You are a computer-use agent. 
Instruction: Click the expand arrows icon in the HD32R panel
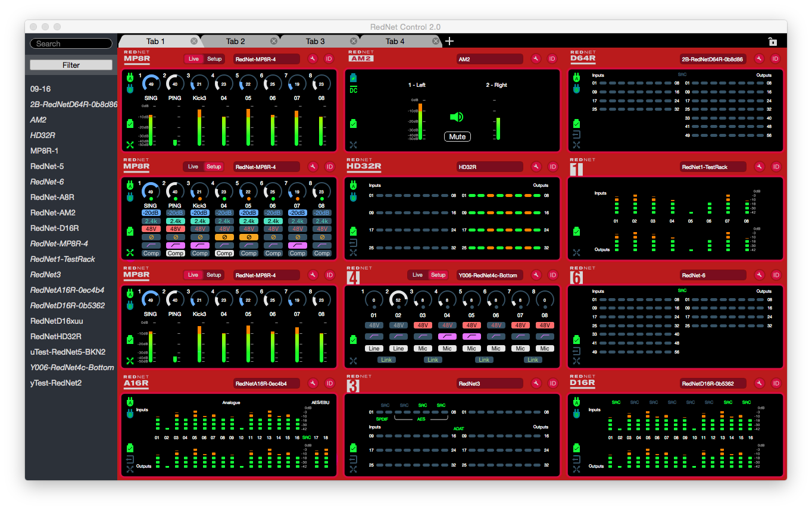[x=353, y=253]
